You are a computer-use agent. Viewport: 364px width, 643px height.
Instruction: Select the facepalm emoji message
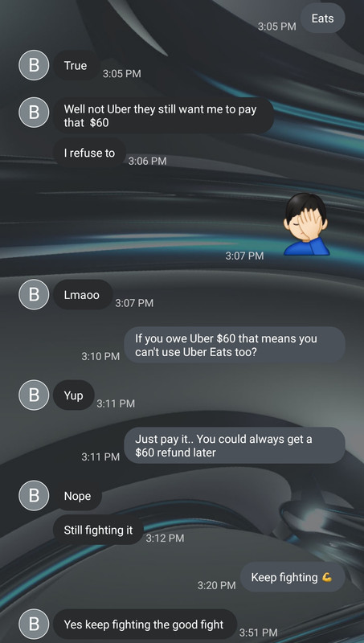(x=306, y=224)
